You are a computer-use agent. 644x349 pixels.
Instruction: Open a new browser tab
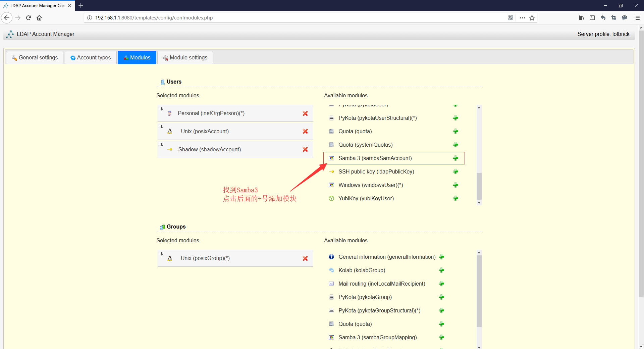click(81, 6)
